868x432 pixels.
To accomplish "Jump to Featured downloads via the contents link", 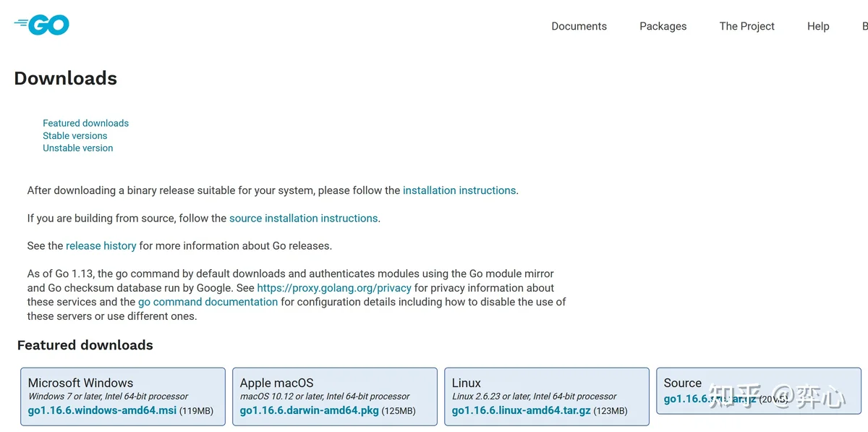I will [x=85, y=123].
